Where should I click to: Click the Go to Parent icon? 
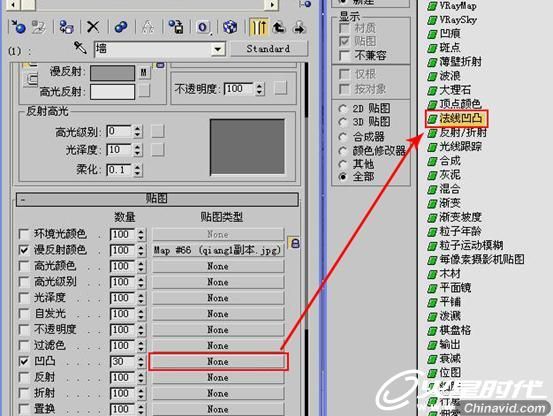(x=279, y=27)
